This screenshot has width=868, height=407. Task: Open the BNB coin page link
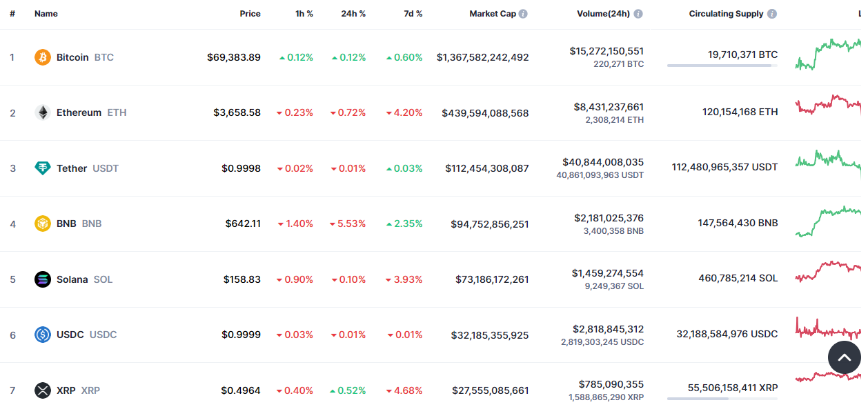click(x=79, y=224)
